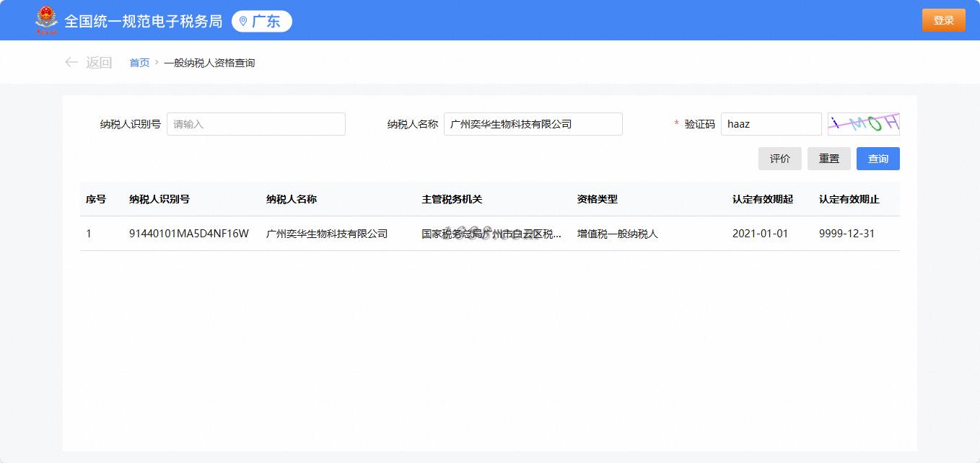Select the result row 广州奕华生物科技有限公司
This screenshot has width=980, height=463.
(490, 234)
